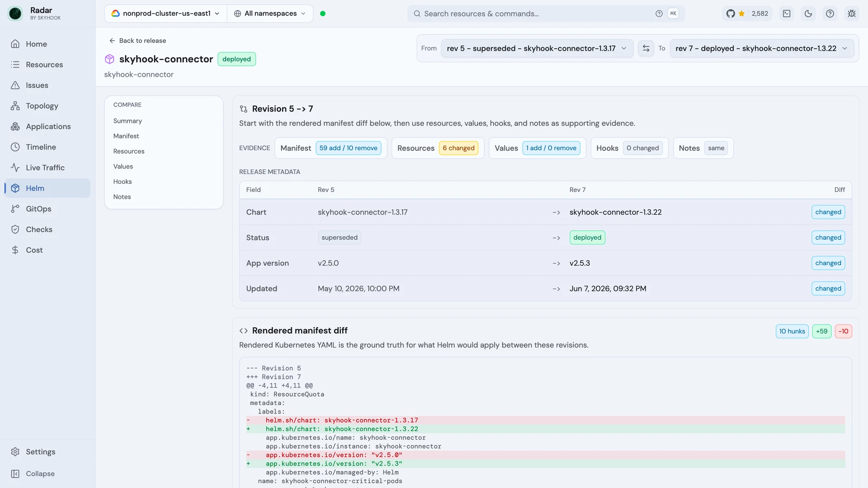
Task: Open Applications sidebar icon
Action: [15, 127]
